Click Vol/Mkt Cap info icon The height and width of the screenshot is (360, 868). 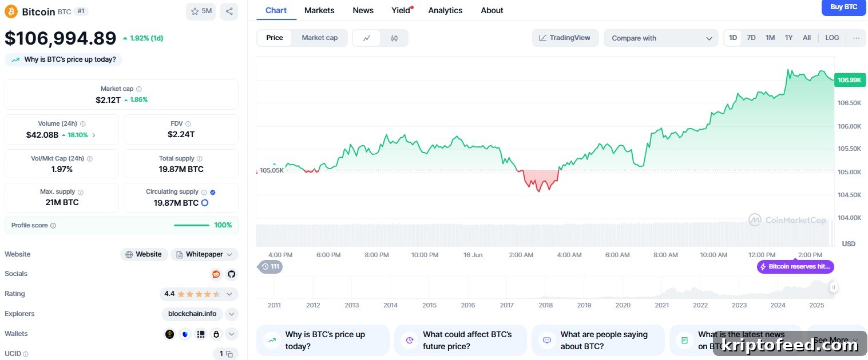pos(90,159)
